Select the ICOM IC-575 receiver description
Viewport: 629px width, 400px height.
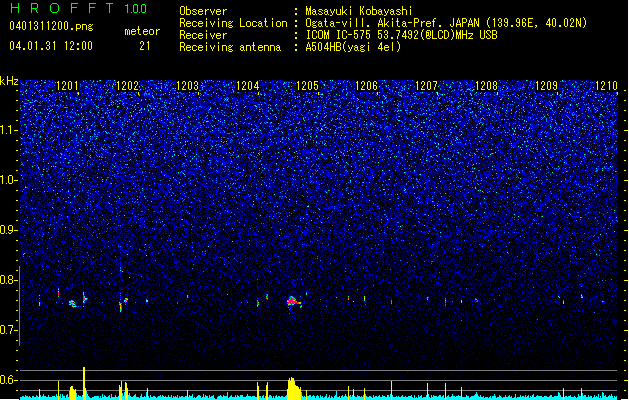pos(402,35)
